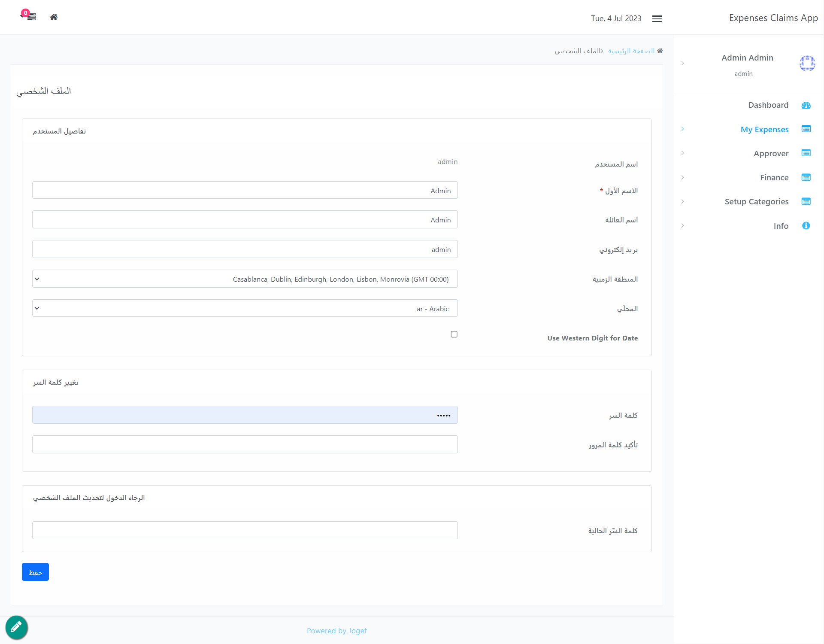Open the locale dropdown showing ar - Arabic

point(245,308)
